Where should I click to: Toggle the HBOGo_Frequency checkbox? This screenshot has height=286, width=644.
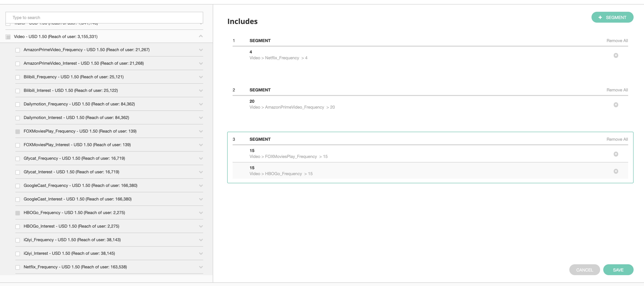coord(18,213)
